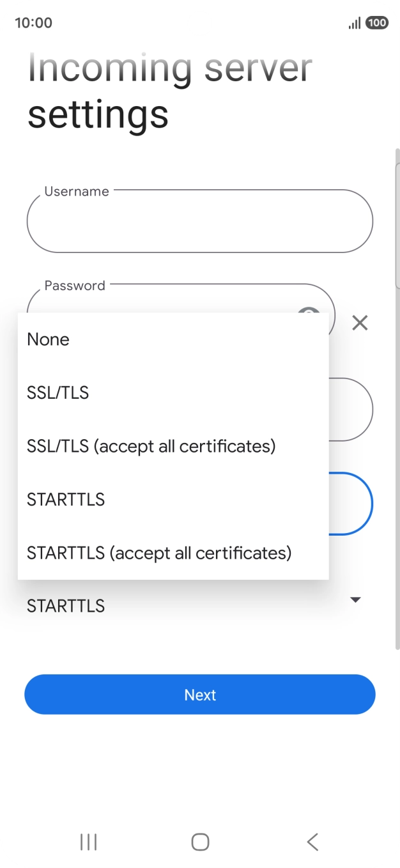Open the STARTTLS security type dropdown

192,605
